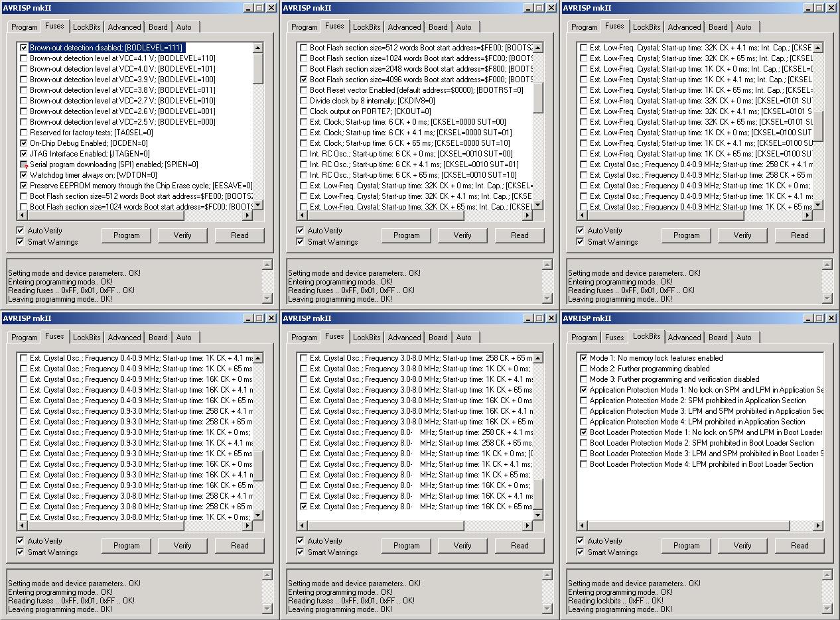This screenshot has width=840, height=620.
Task: Tick Reserved for factory tests TA0SEL
Action: (24, 133)
